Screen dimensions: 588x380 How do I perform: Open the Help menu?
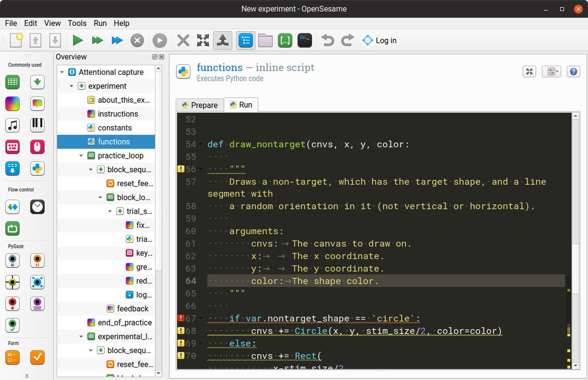(x=122, y=23)
